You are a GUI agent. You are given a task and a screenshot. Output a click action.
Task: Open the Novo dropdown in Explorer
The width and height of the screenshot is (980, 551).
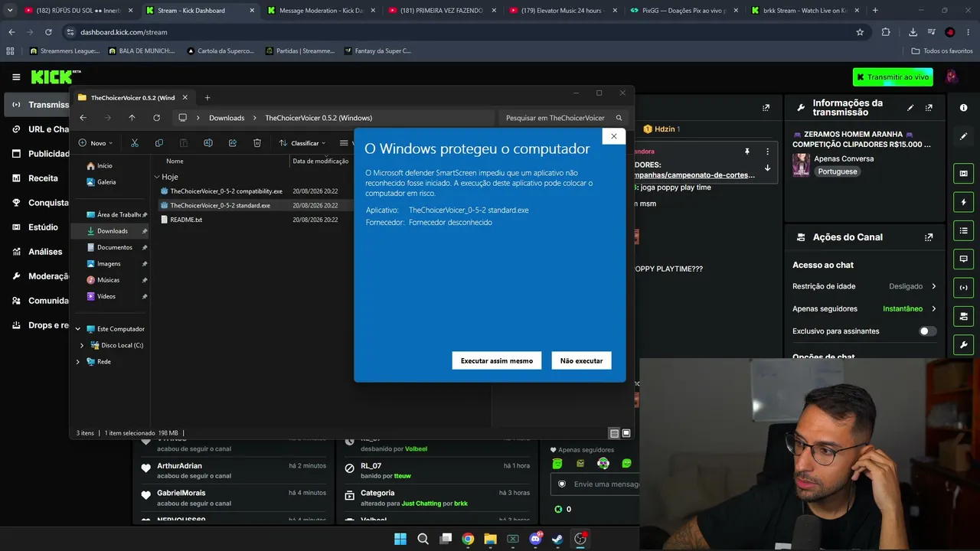tap(96, 143)
